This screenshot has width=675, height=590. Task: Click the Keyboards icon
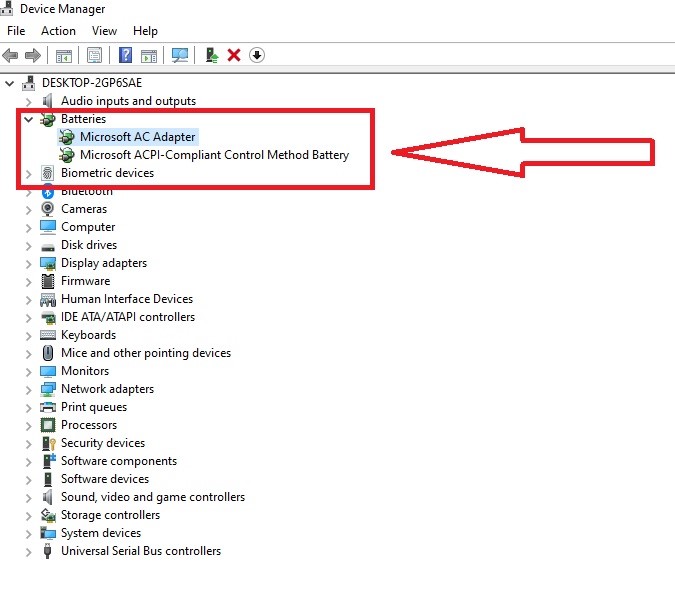point(48,335)
